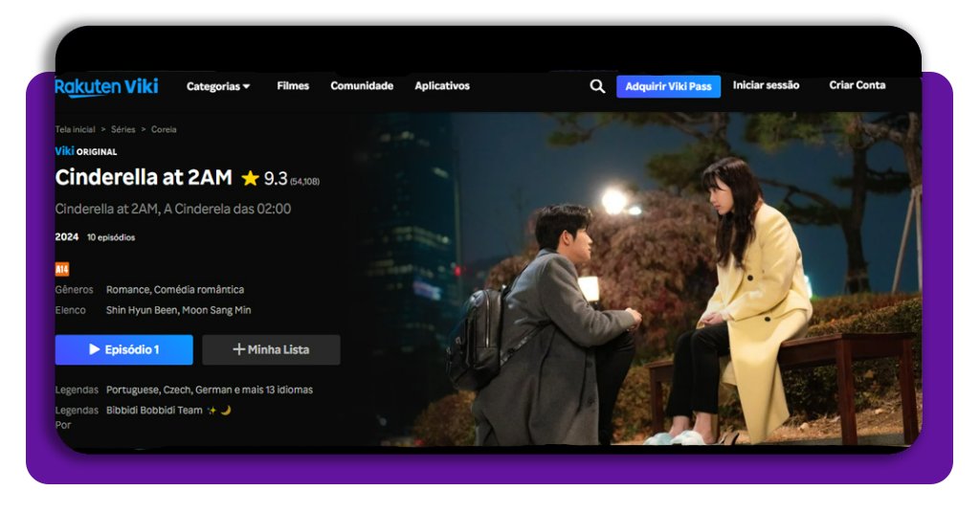Click Iniciar sessão link
This screenshot has height=513, width=980.
766,85
